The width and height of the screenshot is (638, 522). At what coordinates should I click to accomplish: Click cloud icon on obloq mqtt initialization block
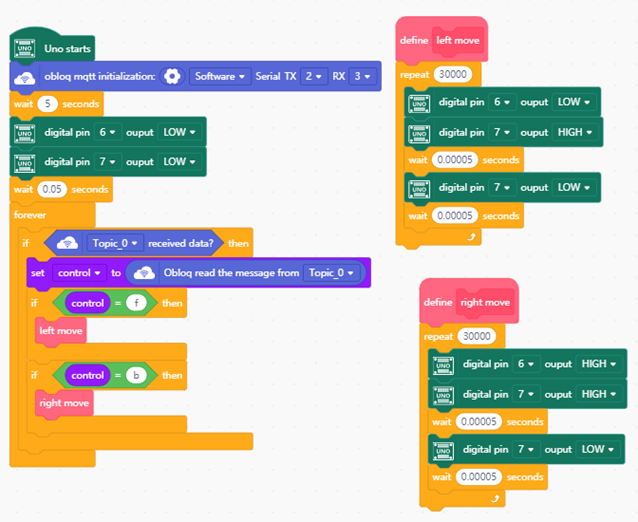tap(26, 77)
